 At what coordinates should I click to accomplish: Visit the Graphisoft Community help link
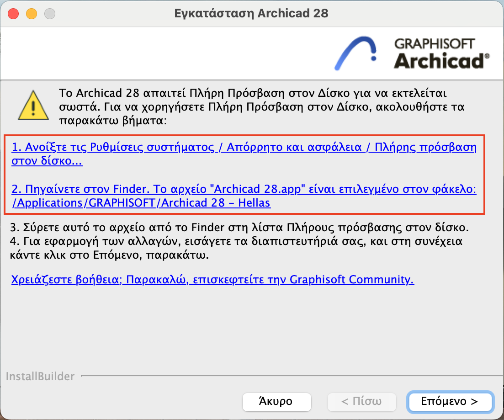(212, 279)
